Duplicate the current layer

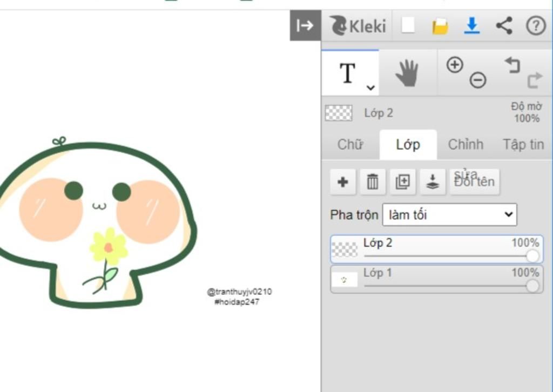[x=402, y=182]
